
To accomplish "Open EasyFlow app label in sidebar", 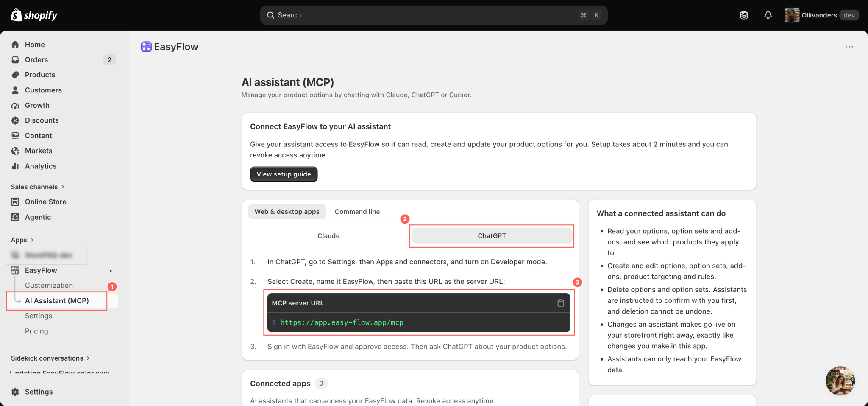I will [x=41, y=270].
